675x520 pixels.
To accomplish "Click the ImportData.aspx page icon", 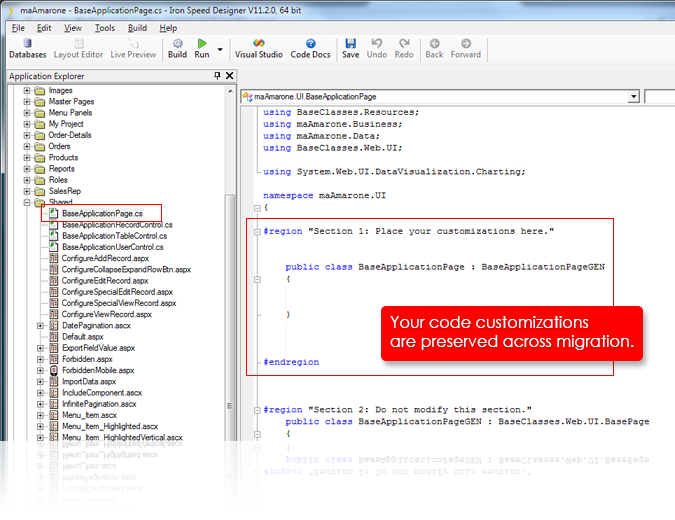I will (x=54, y=381).
